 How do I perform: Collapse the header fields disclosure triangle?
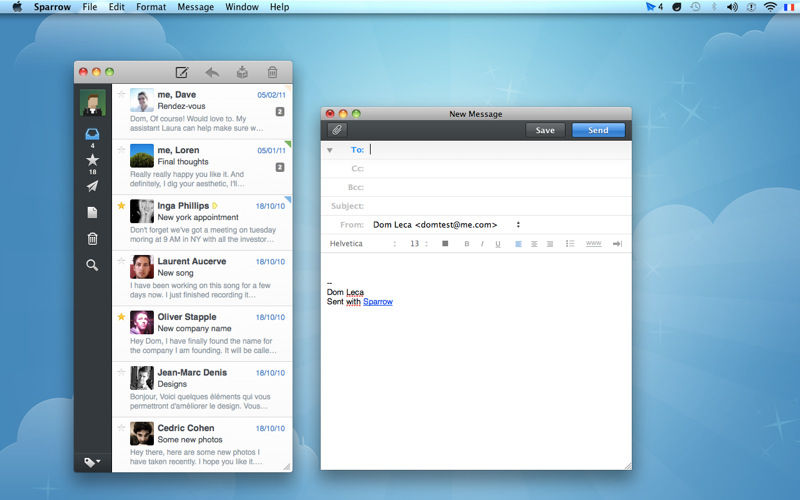tap(330, 150)
